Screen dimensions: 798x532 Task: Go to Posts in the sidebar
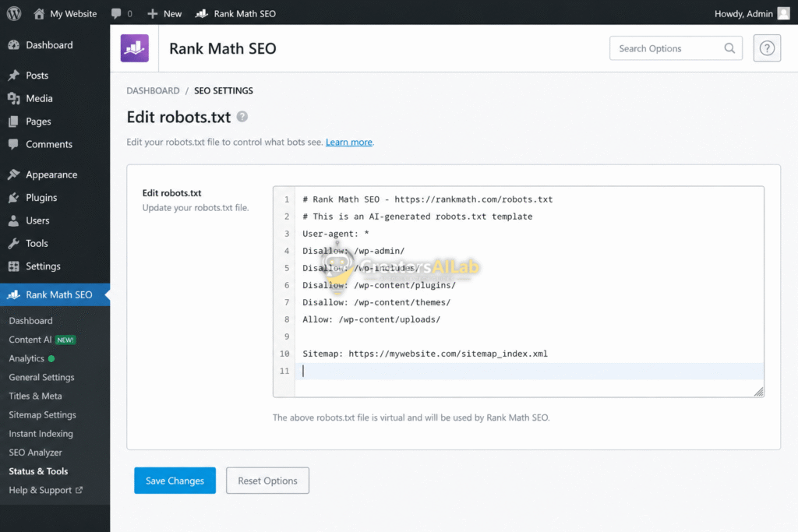coord(37,76)
